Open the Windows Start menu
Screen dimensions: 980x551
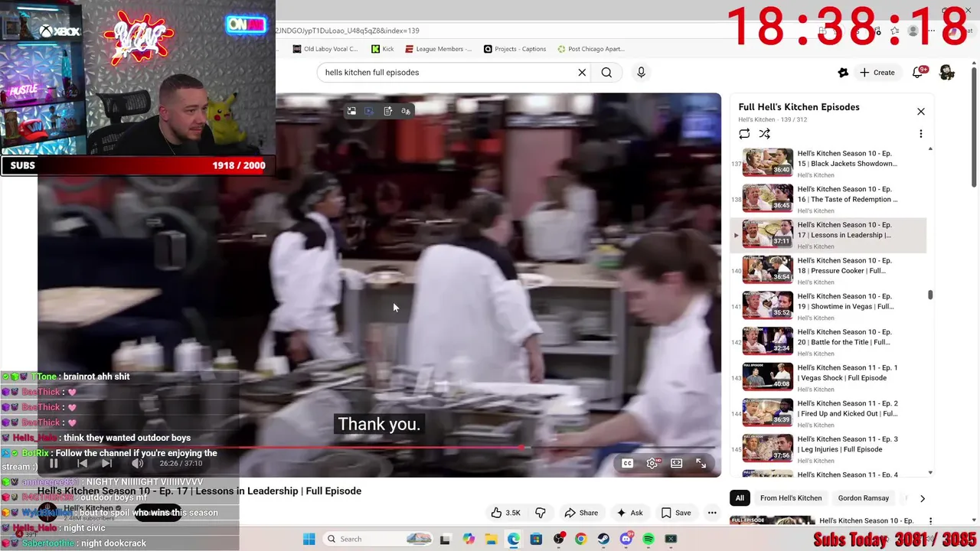[309, 539]
